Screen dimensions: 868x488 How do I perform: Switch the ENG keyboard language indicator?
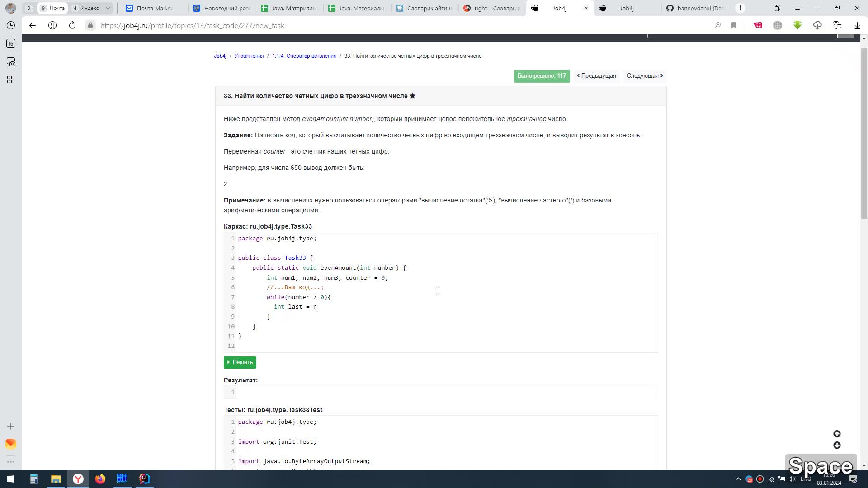tap(806, 479)
